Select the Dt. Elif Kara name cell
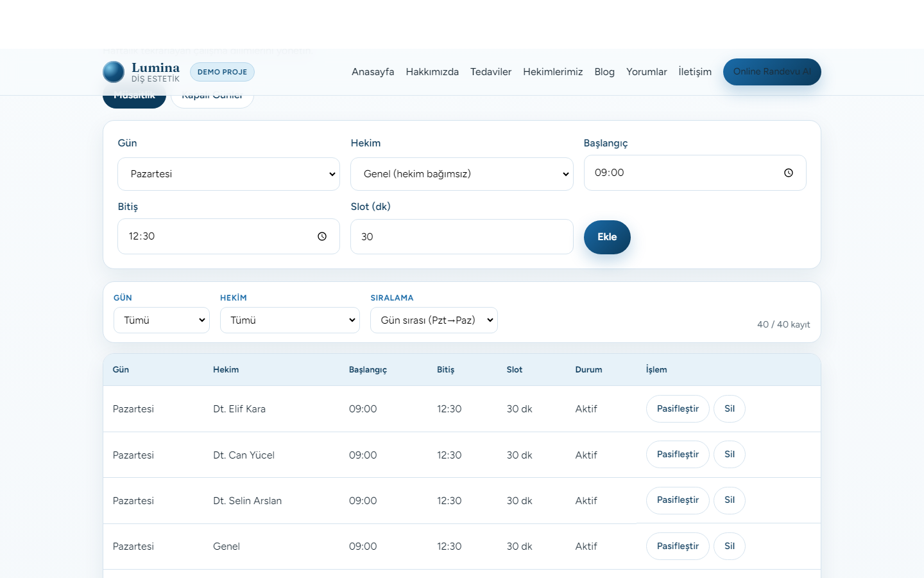924x578 pixels. pyautogui.click(x=239, y=409)
